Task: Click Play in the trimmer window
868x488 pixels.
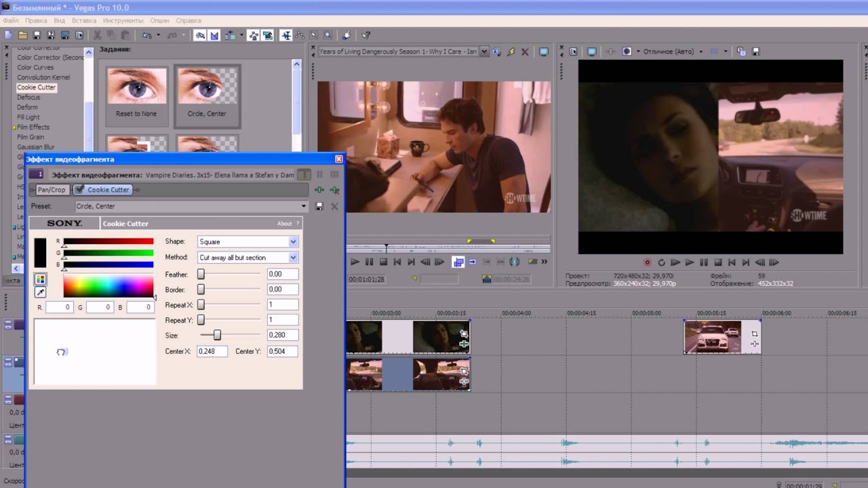Action: 355,262
